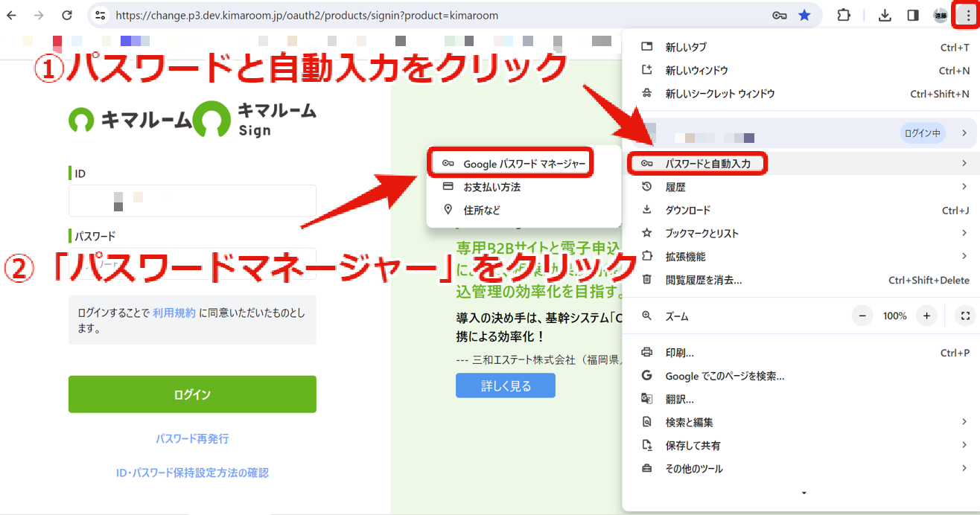Click the location pin address icon
The image size is (980, 515).
point(448,210)
